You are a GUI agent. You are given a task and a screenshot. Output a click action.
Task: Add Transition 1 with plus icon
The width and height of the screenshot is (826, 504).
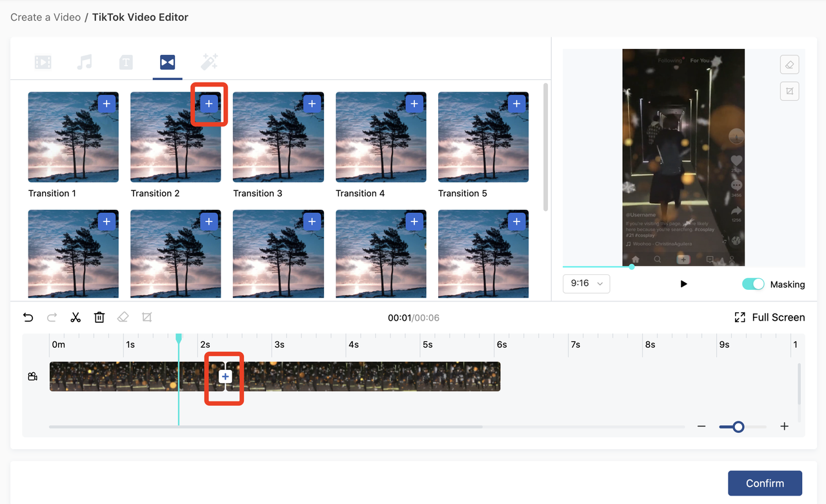coord(106,104)
